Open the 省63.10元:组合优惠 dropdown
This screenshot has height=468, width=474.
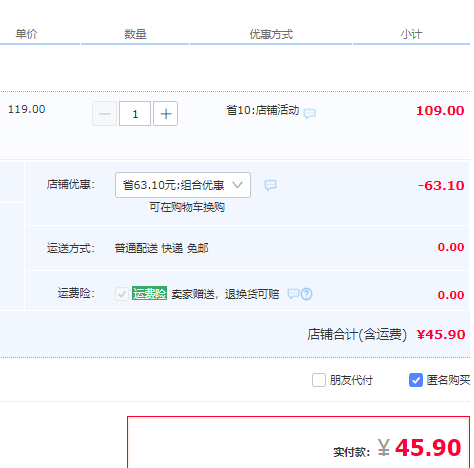183,185
